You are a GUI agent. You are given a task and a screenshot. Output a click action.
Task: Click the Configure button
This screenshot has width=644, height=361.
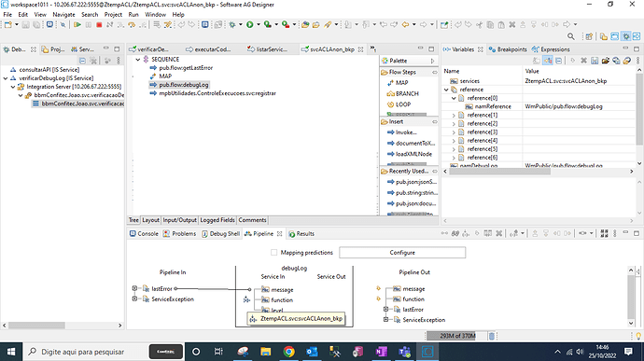(x=402, y=252)
